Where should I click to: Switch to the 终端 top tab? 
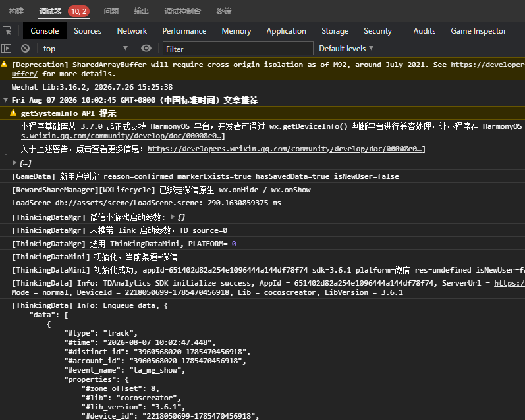[224, 11]
